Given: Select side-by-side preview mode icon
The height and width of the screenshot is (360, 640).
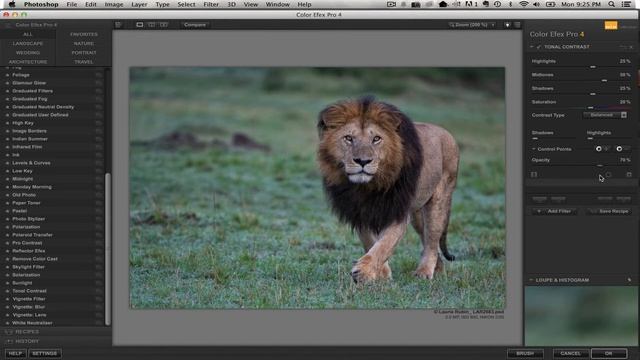Looking at the screenshot, I should point(164,25).
